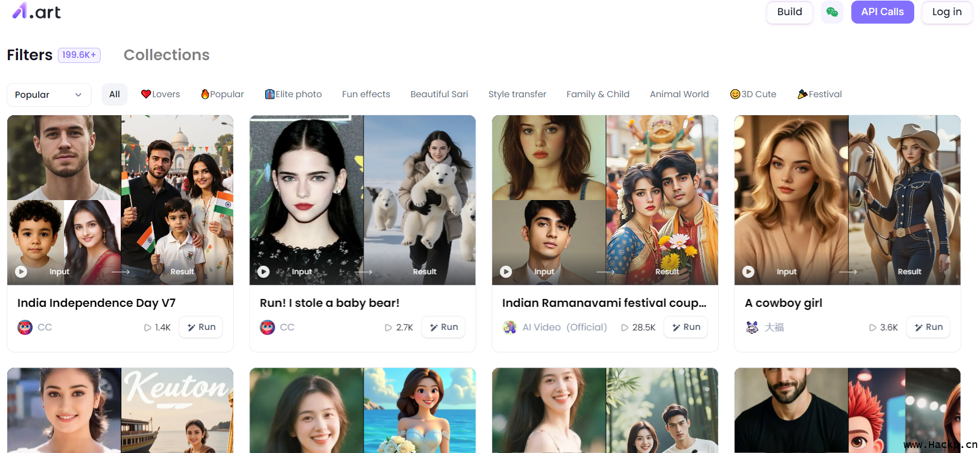The image size is (980, 453).
Task: Click the Log in button
Action: (x=946, y=12)
